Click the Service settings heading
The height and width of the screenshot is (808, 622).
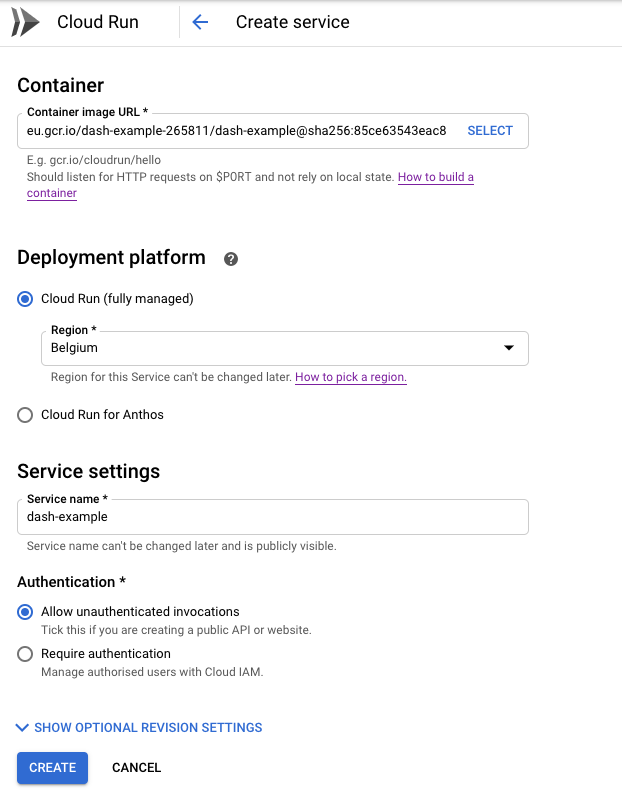(89, 472)
